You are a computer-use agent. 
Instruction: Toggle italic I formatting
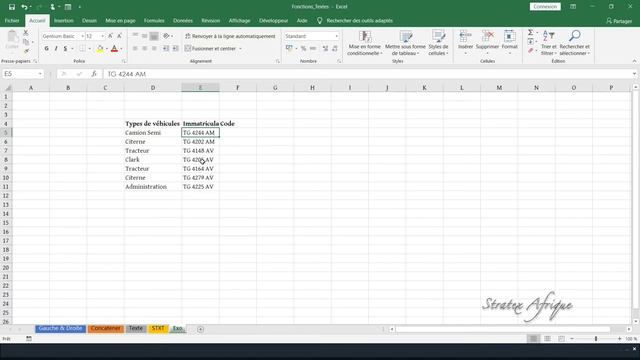[56, 49]
